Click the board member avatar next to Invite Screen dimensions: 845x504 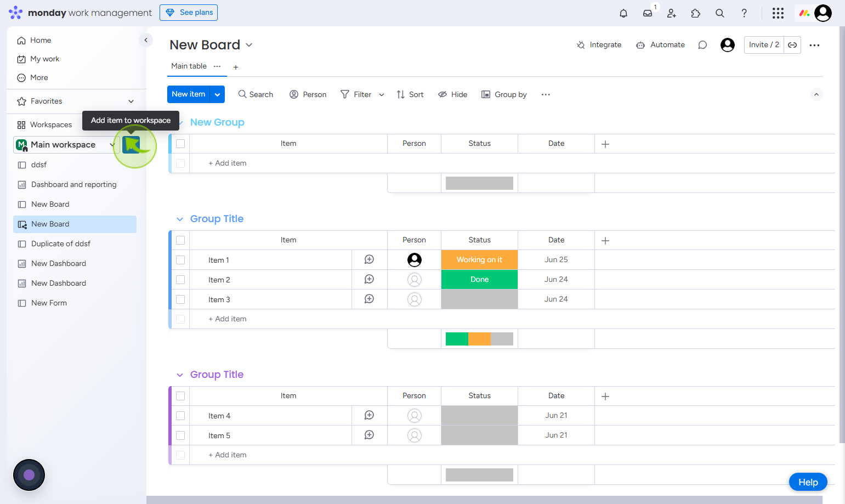click(728, 45)
